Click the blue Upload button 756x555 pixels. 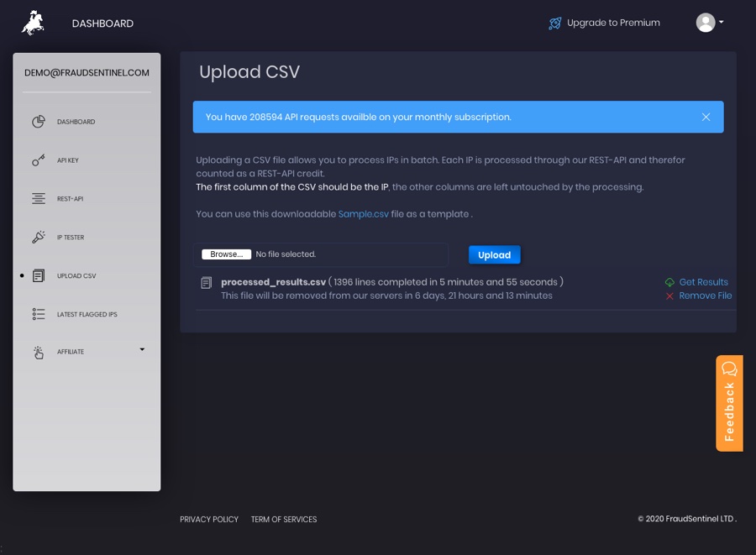click(x=494, y=255)
